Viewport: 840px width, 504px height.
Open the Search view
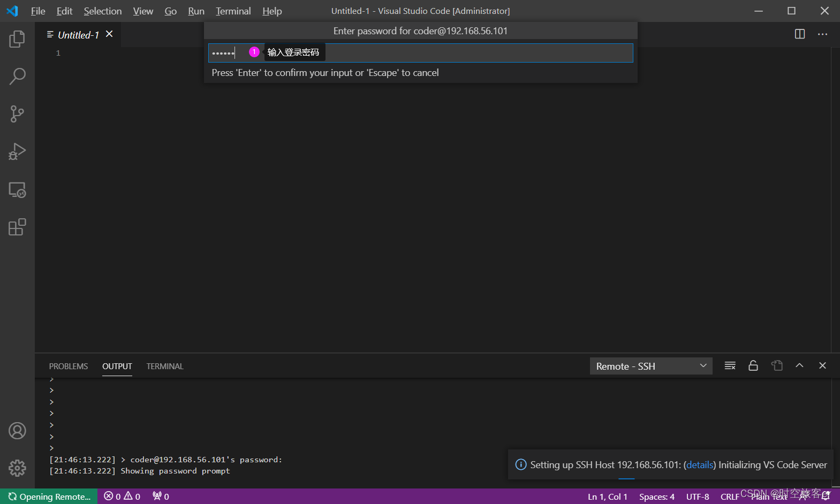17,77
